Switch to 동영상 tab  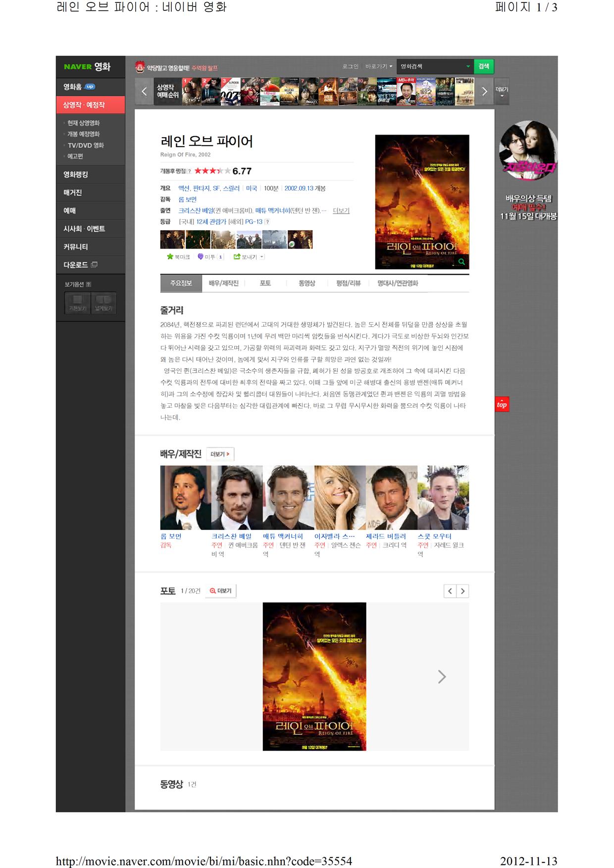click(307, 284)
